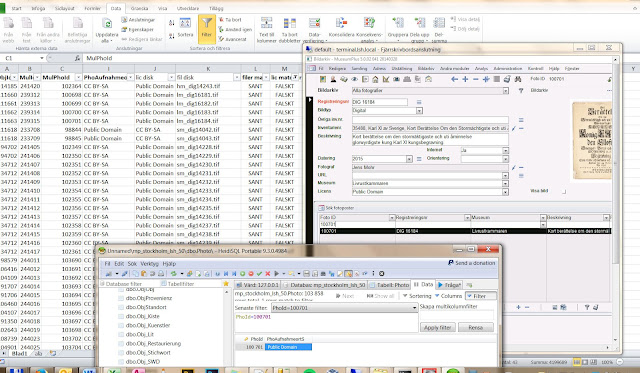Click Sortering button in HeidiSQL
Screen dimensions: 640x373
[x=417, y=296]
